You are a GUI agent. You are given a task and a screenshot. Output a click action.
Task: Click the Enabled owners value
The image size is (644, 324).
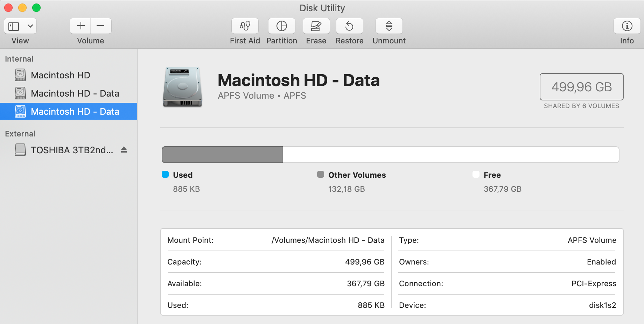[x=601, y=262]
